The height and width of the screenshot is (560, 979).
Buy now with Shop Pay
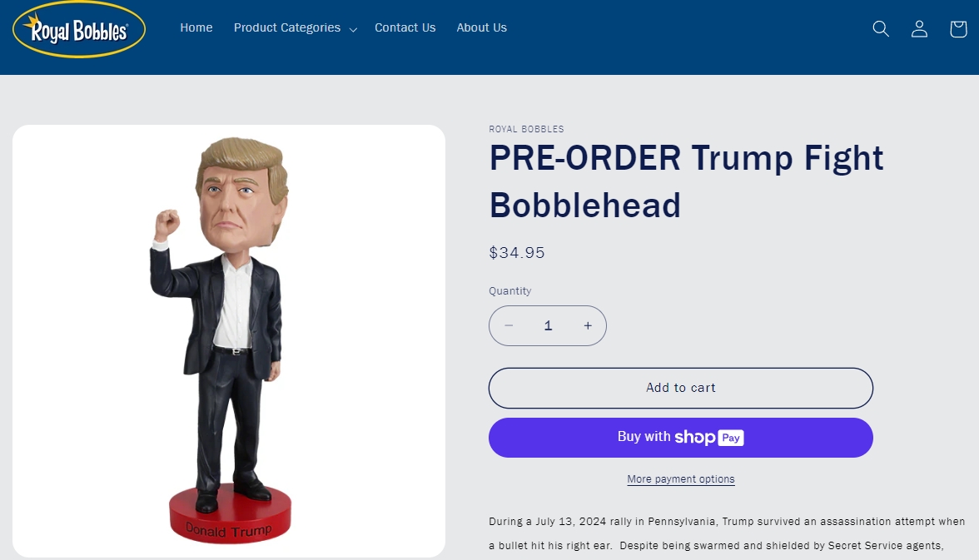(681, 437)
